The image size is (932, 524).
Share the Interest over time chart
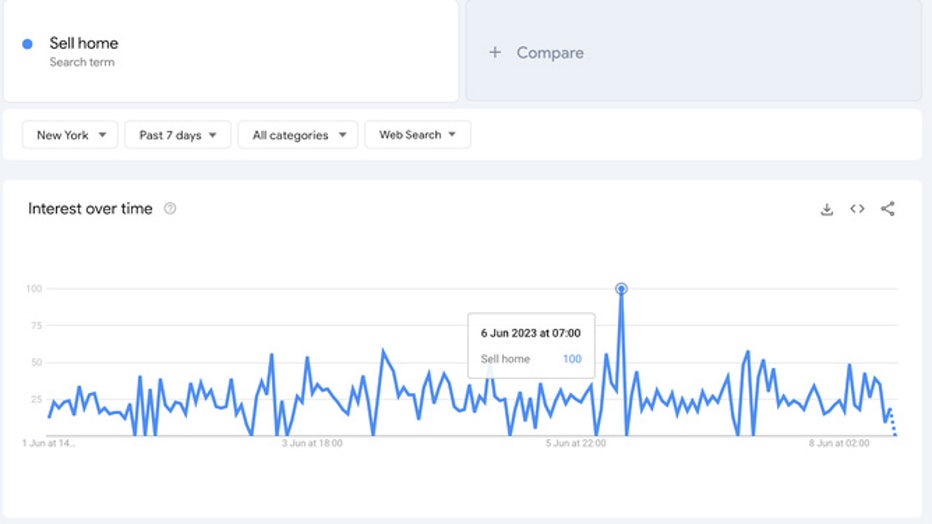click(888, 209)
